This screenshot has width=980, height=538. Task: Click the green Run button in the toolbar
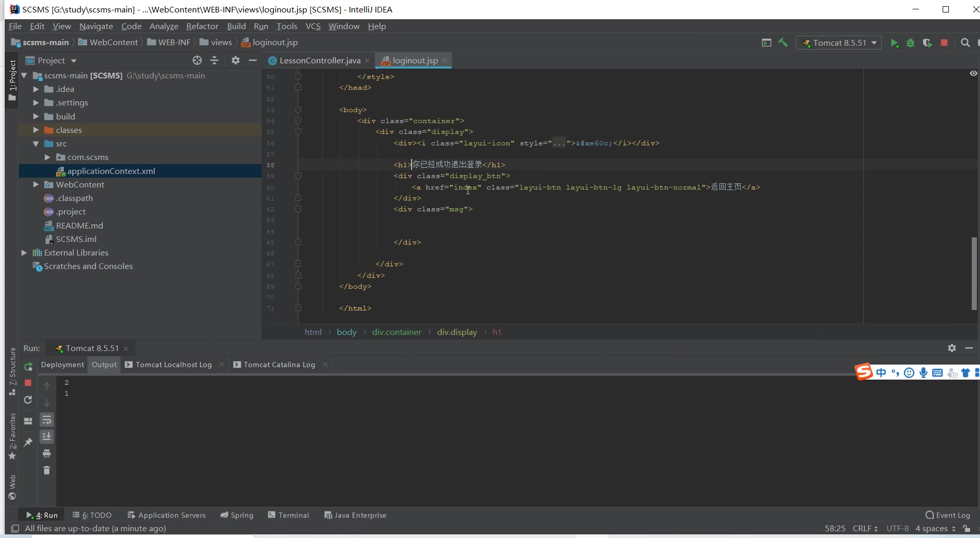pos(894,43)
